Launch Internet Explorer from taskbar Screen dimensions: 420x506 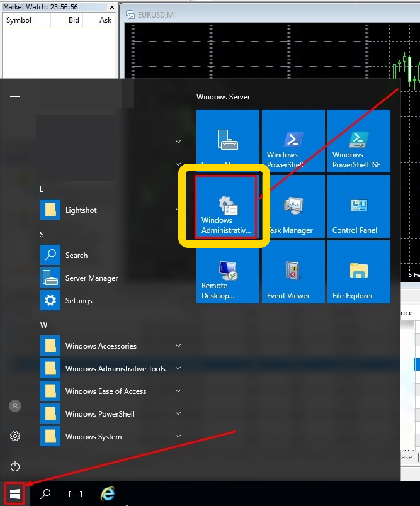pos(108,494)
